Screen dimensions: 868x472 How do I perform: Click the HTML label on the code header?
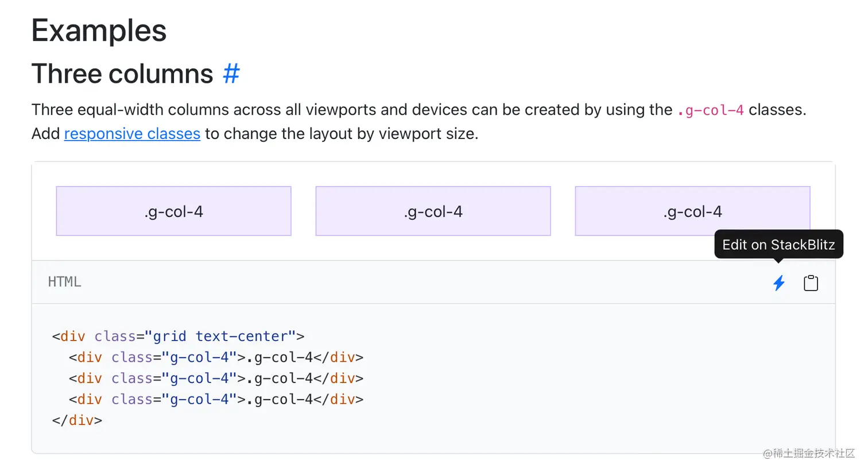(x=64, y=281)
